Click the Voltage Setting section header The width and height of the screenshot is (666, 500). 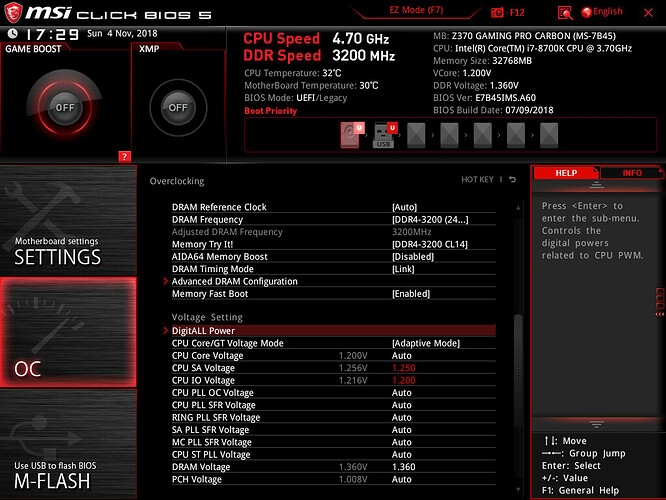207,317
